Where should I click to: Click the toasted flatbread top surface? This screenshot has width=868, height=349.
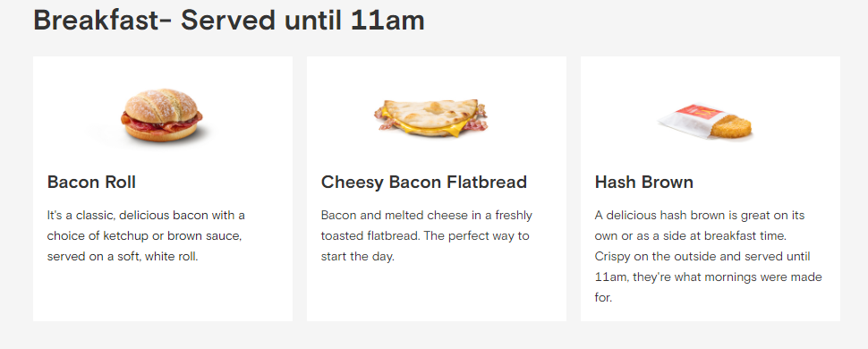(x=430, y=113)
